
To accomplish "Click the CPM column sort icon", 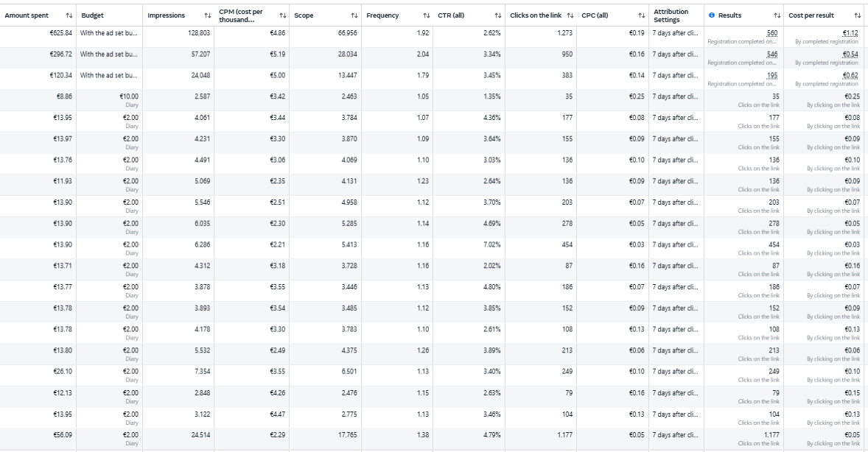I will 283,15.
